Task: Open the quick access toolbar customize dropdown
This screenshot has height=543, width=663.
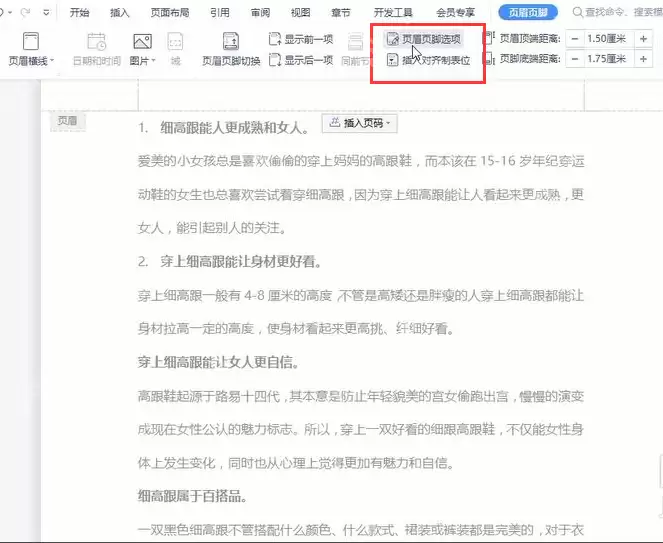Action: pyautogui.click(x=46, y=12)
